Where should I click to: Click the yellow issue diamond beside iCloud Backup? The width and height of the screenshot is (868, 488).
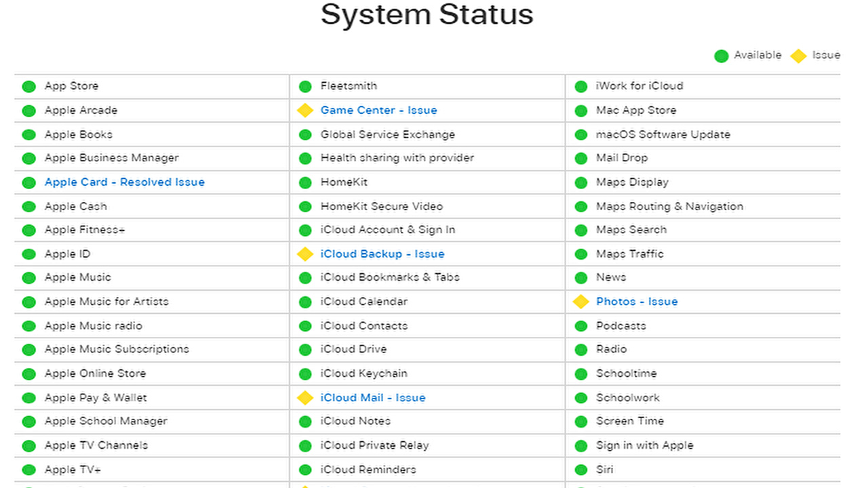coord(305,253)
